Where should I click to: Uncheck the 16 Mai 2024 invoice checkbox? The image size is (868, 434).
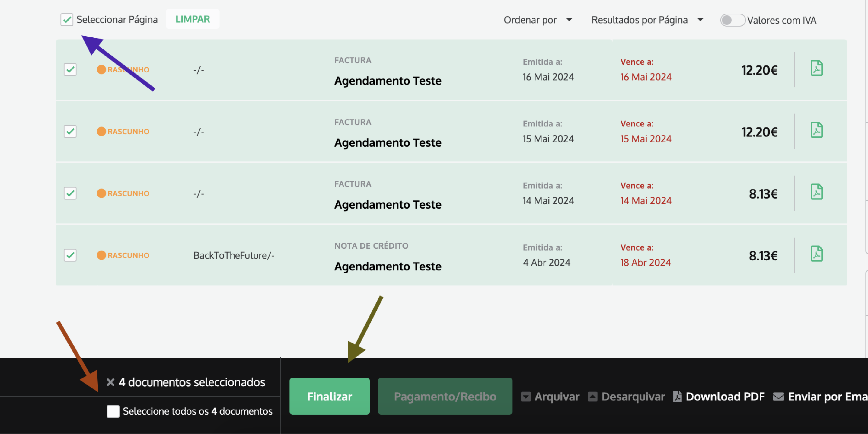[70, 70]
